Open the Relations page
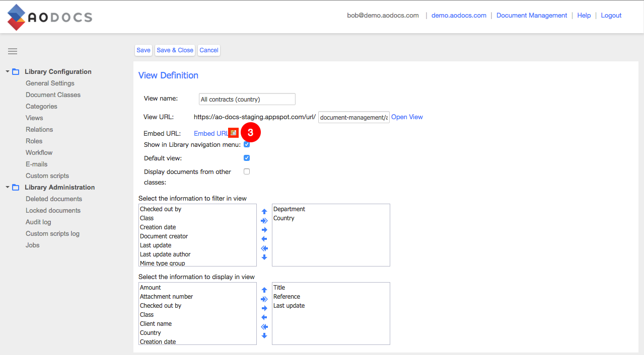This screenshot has height=355, width=644. (x=39, y=130)
